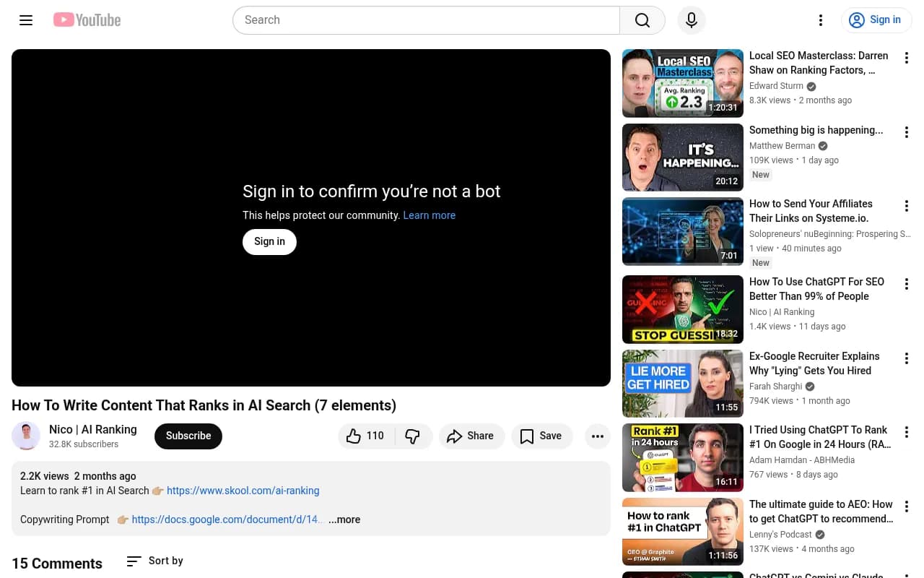Open the comments Sort by menu

click(154, 561)
